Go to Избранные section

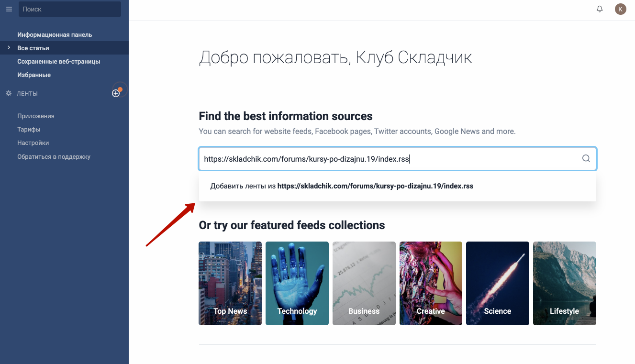[34, 75]
